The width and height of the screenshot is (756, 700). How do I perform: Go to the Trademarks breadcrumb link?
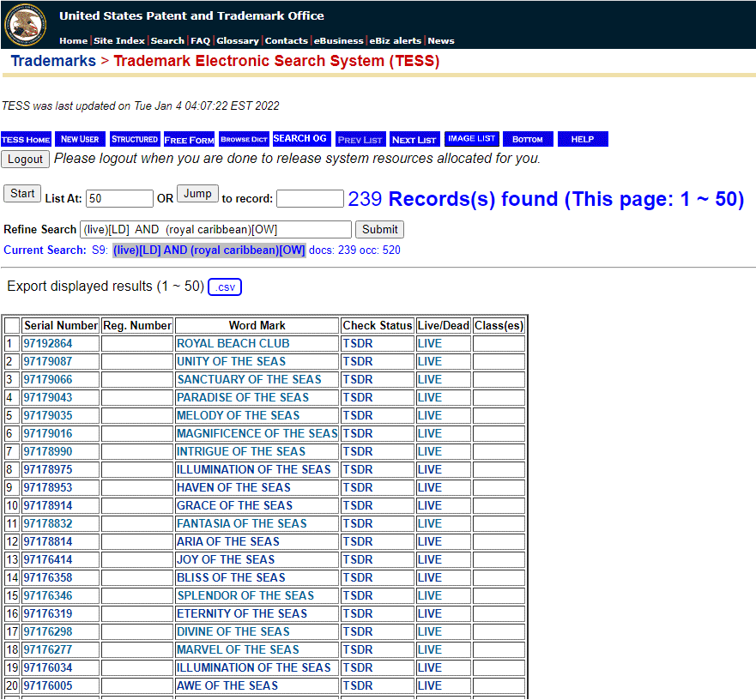point(53,61)
